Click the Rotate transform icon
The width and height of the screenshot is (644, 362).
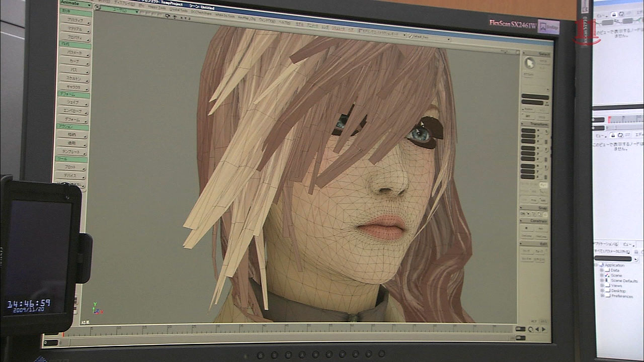coord(546,150)
